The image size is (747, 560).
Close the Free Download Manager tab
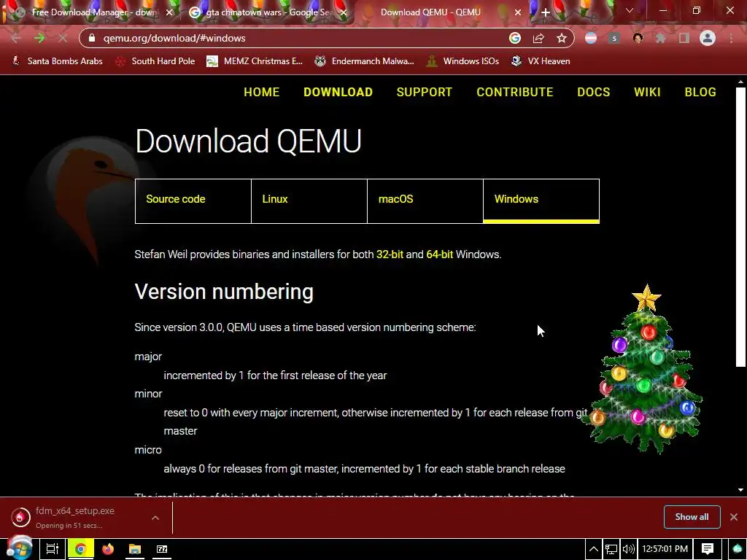169,12
